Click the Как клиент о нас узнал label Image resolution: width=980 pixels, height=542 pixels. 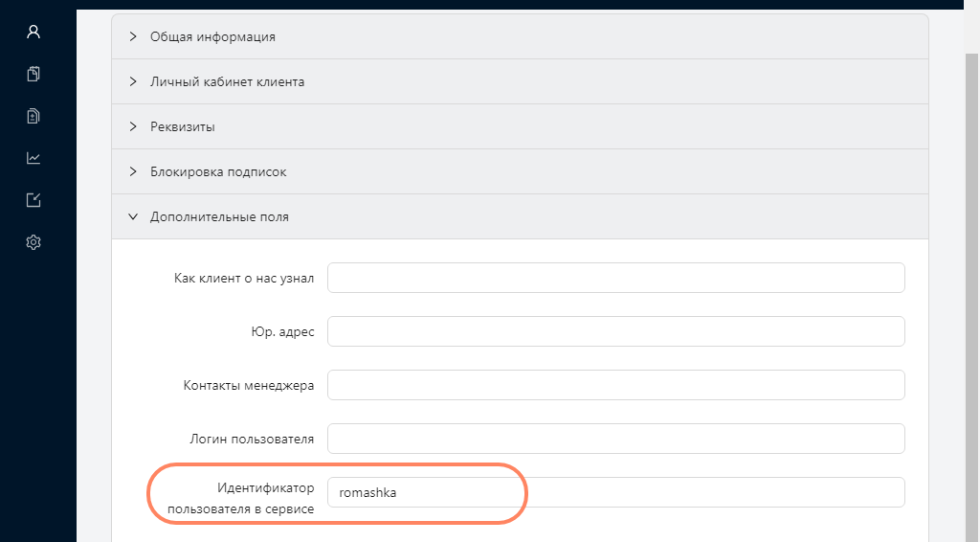click(x=244, y=279)
